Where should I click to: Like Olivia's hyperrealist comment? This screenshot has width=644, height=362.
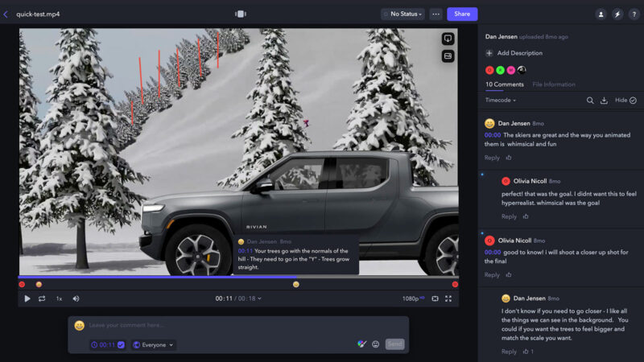click(x=526, y=216)
